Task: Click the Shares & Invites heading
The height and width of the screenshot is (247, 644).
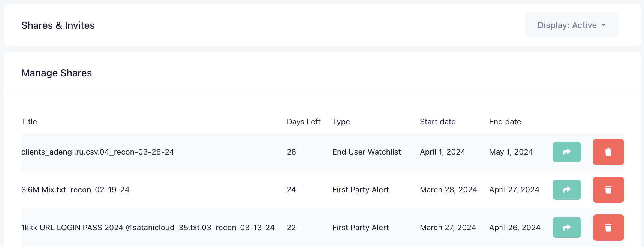Action: point(58,25)
